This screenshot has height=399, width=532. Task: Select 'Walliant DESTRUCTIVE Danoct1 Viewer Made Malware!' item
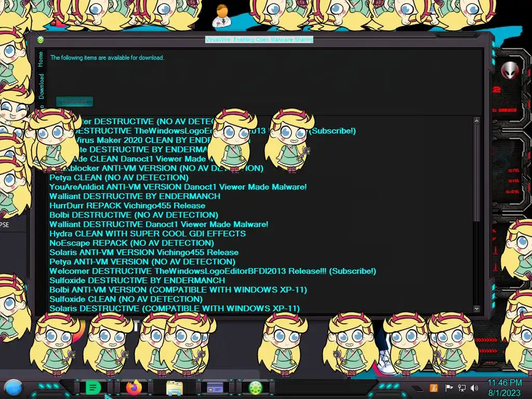pos(159,224)
